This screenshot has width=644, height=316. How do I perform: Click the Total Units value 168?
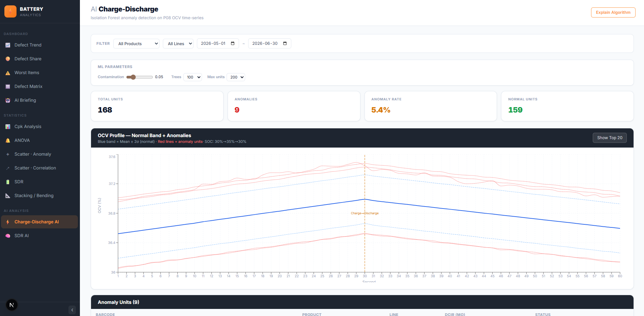click(105, 110)
